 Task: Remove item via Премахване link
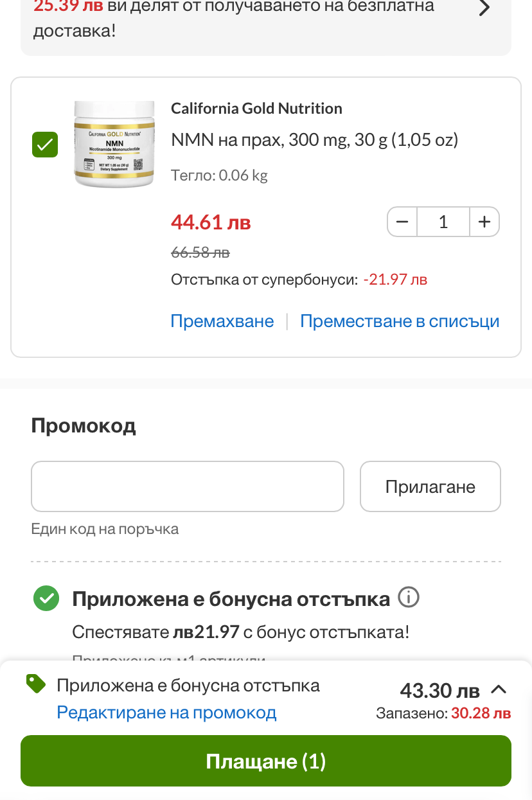click(222, 321)
